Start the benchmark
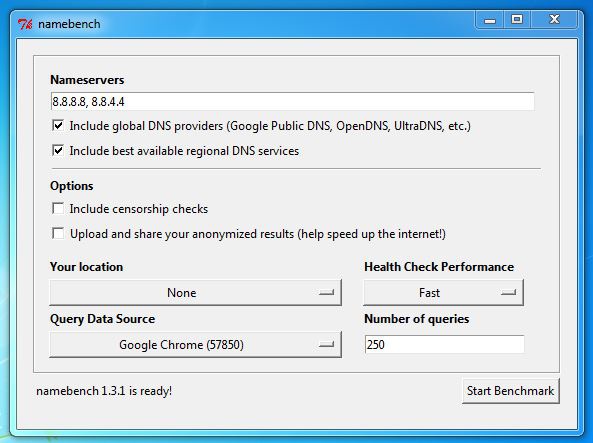 coord(511,391)
